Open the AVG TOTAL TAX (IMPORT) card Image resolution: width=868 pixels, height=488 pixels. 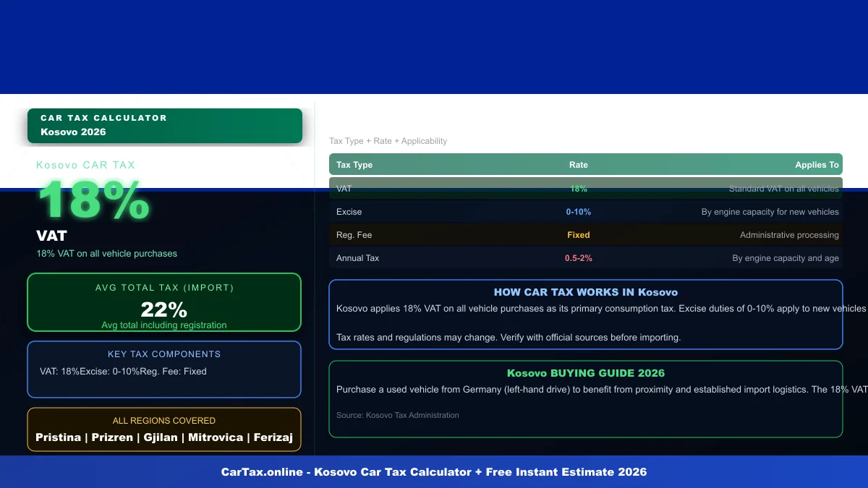(x=164, y=302)
